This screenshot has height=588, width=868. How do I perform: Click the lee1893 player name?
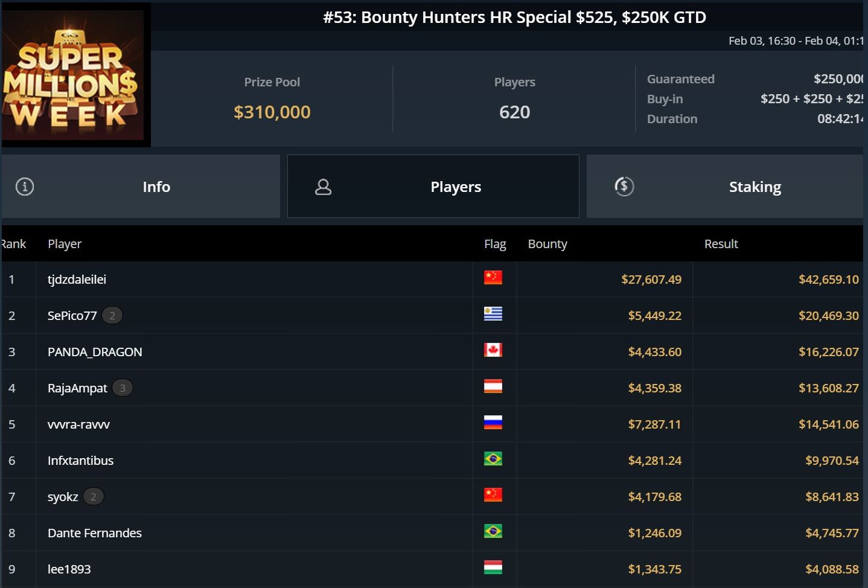(x=69, y=569)
